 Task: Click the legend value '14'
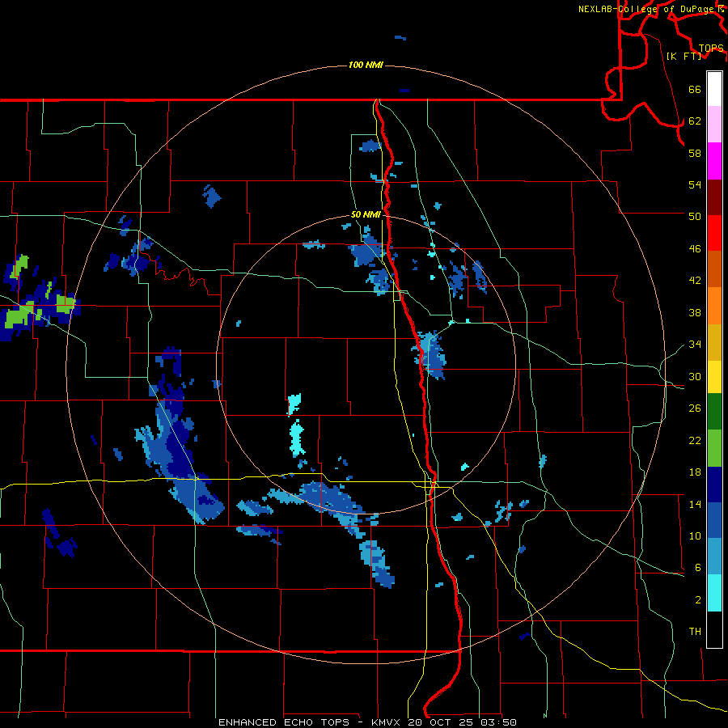click(x=695, y=504)
